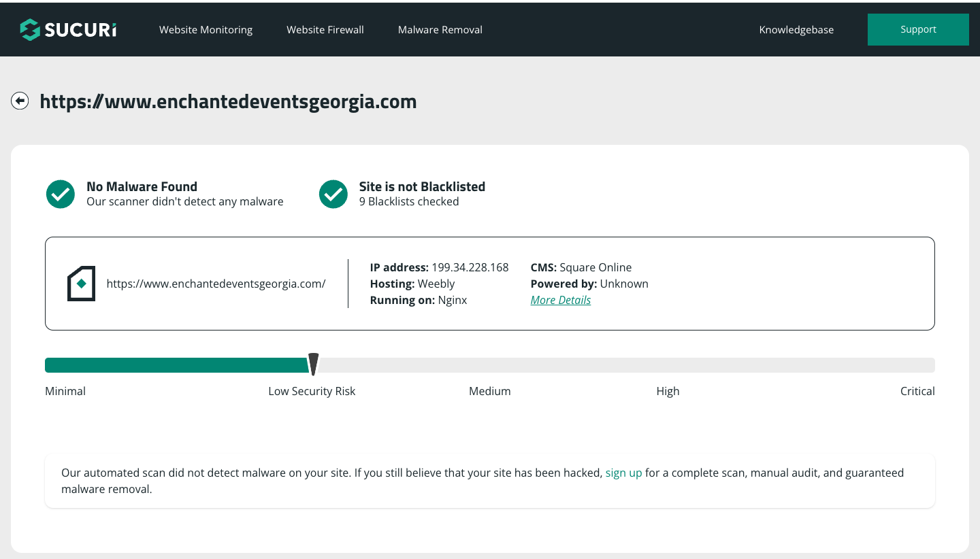Viewport: 980px width, 559px height.
Task: Click the Sucuri logo in header
Action: [68, 29]
